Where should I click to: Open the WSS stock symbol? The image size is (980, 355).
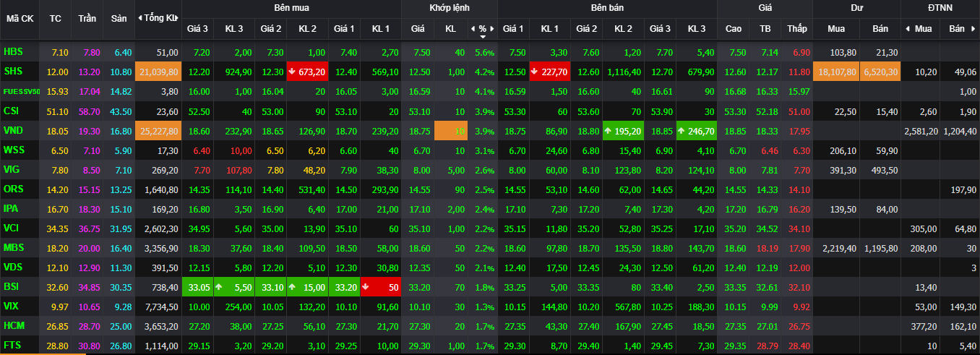pos(14,150)
